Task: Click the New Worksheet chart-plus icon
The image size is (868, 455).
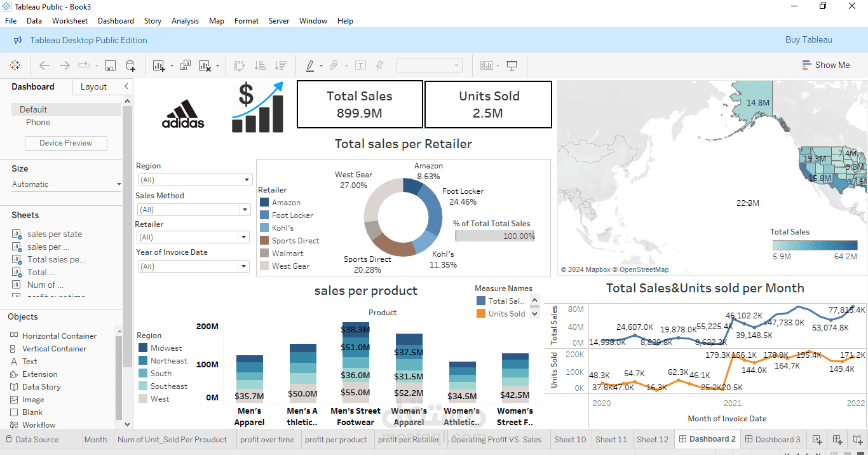Action: click(x=158, y=65)
